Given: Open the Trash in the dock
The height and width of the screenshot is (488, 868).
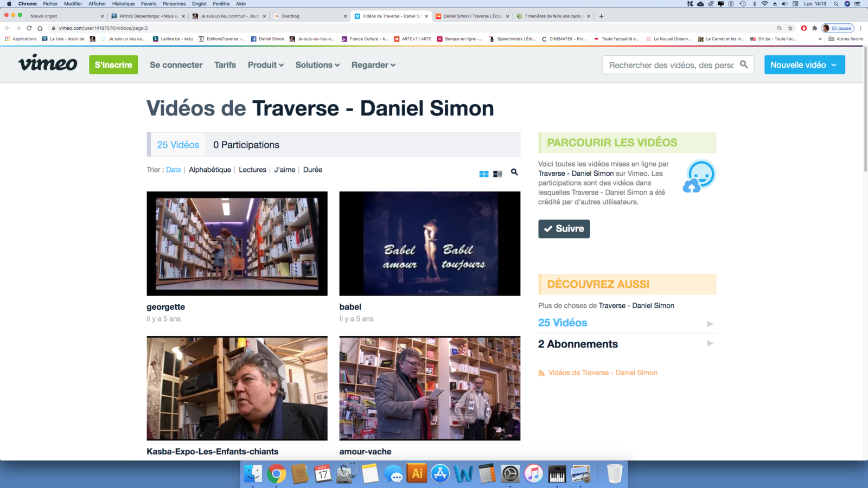Looking at the screenshot, I should pyautogui.click(x=614, y=473).
